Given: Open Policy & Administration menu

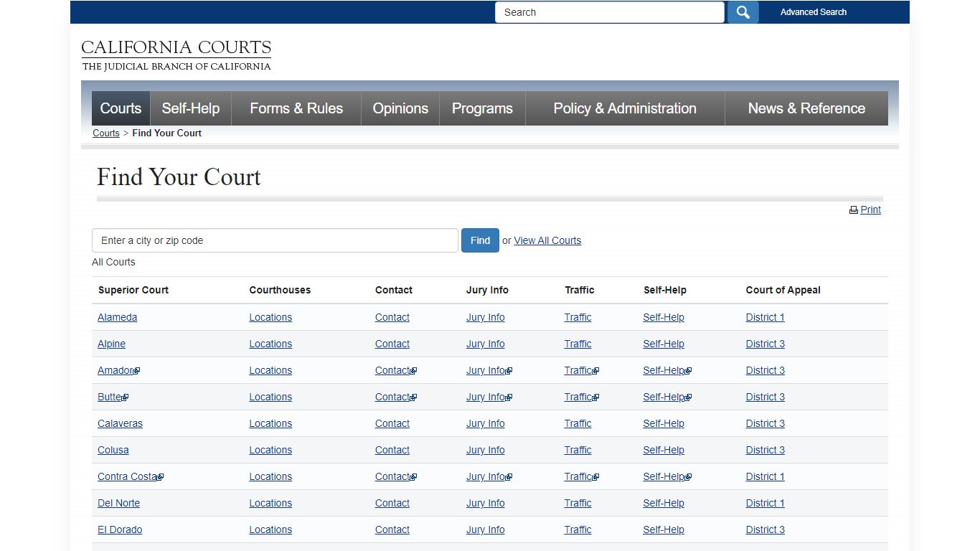Looking at the screenshot, I should (x=625, y=108).
